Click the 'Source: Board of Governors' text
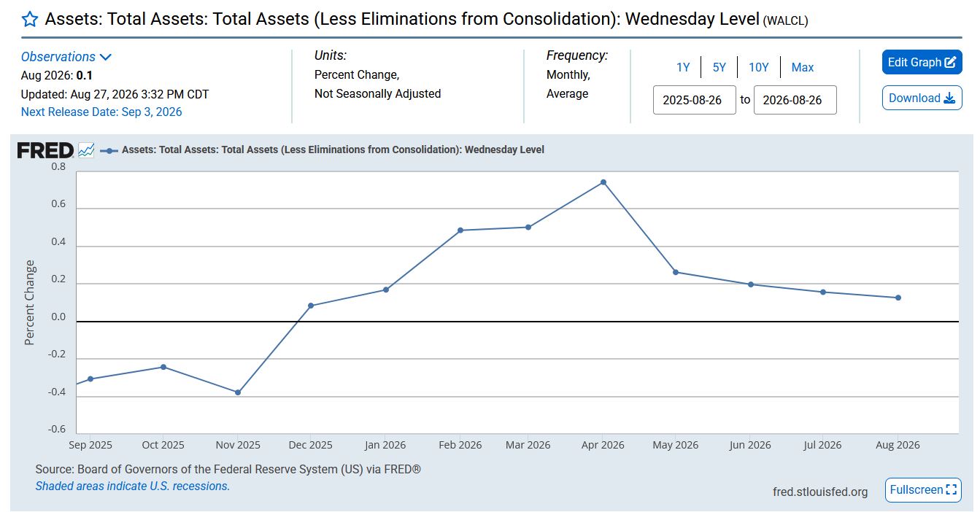Screen dimensions: 980x512 (228, 469)
